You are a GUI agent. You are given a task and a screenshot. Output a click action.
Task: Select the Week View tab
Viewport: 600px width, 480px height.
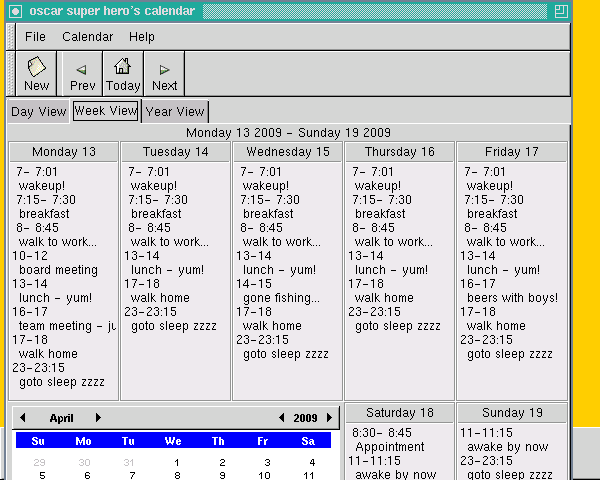(x=105, y=111)
